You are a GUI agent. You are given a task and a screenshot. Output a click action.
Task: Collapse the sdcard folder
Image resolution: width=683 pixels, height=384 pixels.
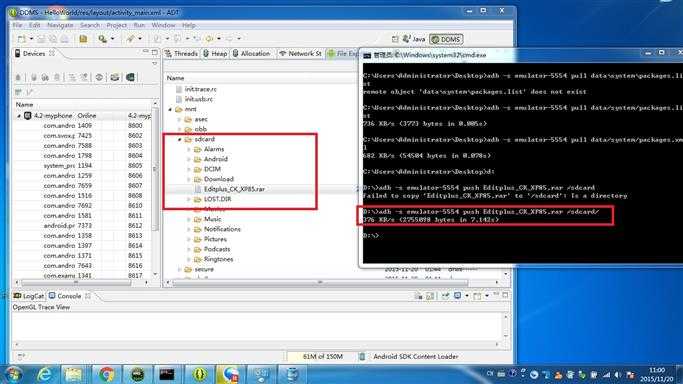pyautogui.click(x=179, y=139)
